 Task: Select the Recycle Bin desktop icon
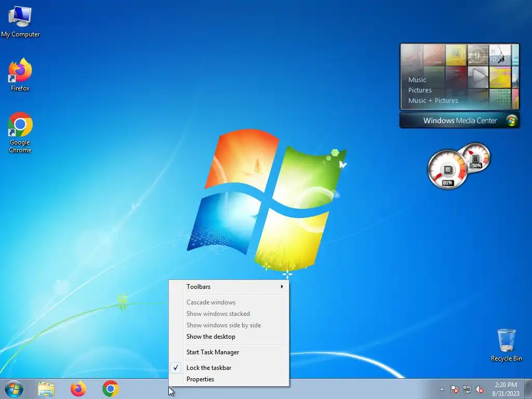tap(506, 345)
